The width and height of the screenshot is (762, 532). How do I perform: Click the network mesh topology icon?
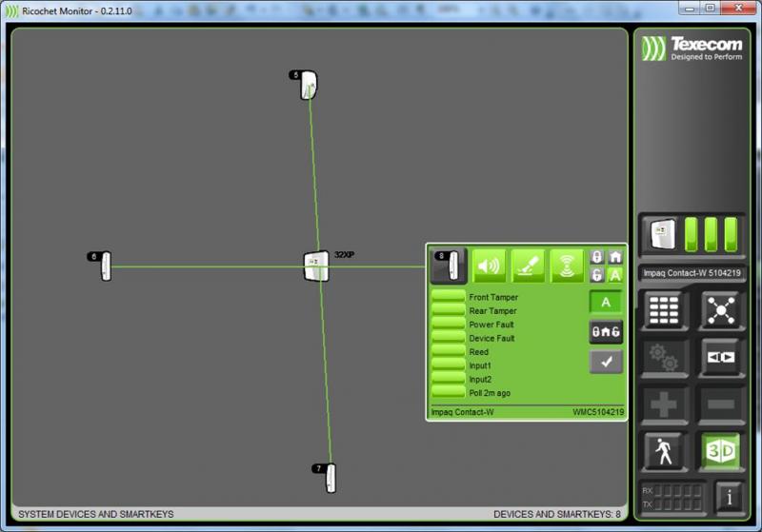[721, 310]
